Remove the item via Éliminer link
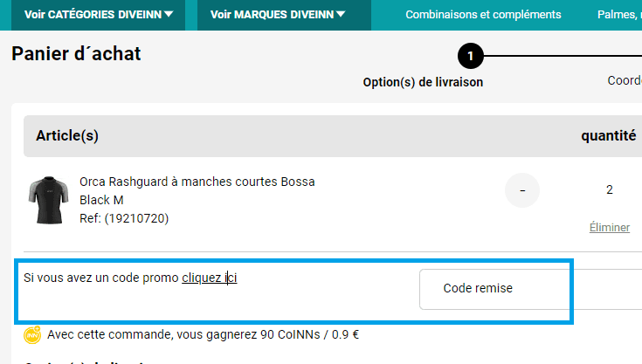 pyautogui.click(x=610, y=227)
